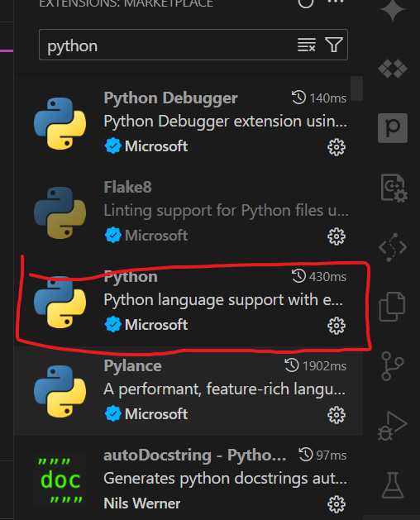This screenshot has width=420, height=520.
Task: Open the Explorer files icon
Action: click(x=393, y=307)
